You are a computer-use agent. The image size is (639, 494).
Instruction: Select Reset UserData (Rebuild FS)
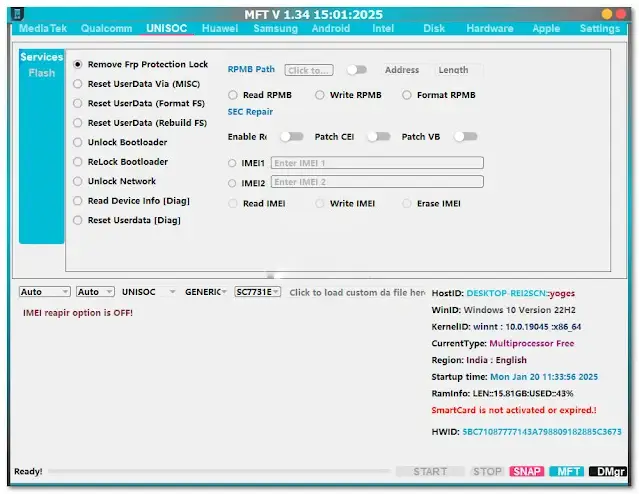(140, 123)
